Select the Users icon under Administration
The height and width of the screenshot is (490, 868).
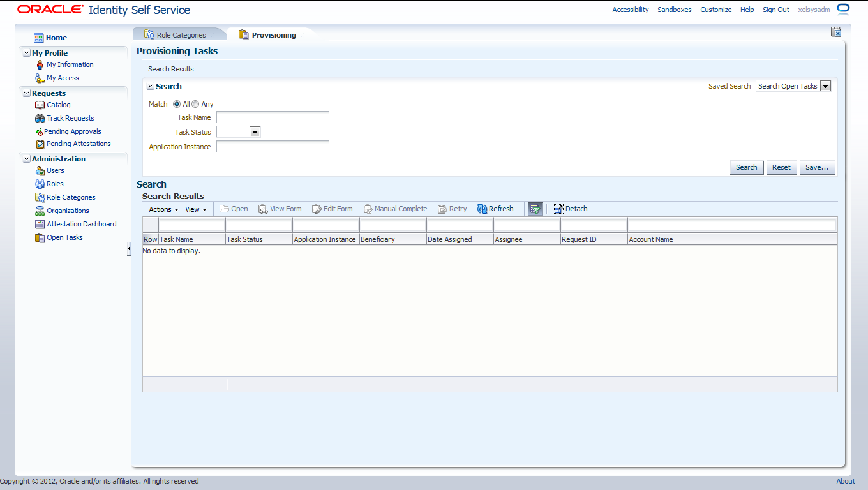[40, 170]
